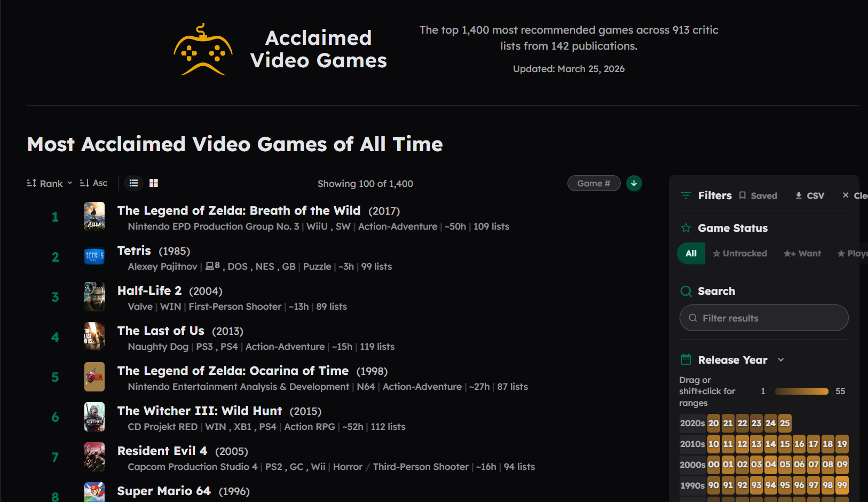This screenshot has height=502, width=868.
Task: Select the entire 2020s decade
Action: point(692,423)
